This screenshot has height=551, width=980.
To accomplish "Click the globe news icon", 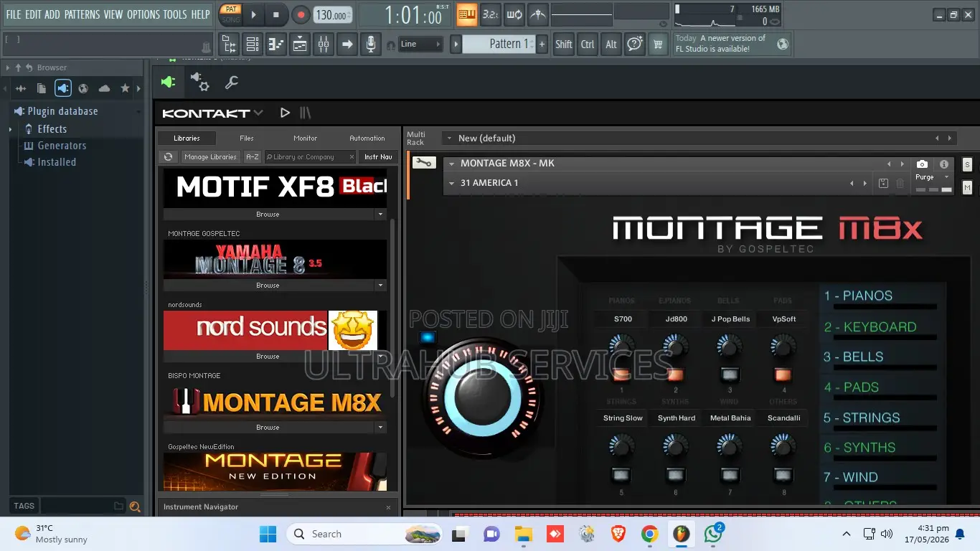I will (x=783, y=44).
